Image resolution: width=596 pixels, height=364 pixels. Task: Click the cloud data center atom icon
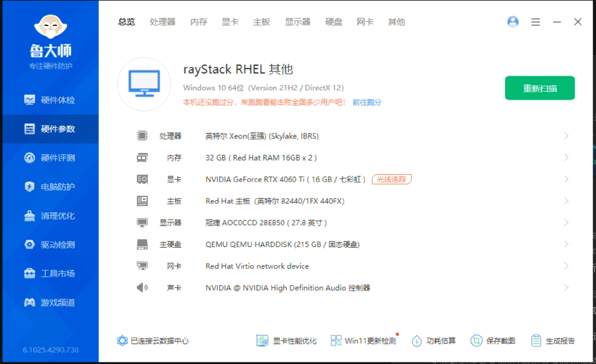(122, 341)
